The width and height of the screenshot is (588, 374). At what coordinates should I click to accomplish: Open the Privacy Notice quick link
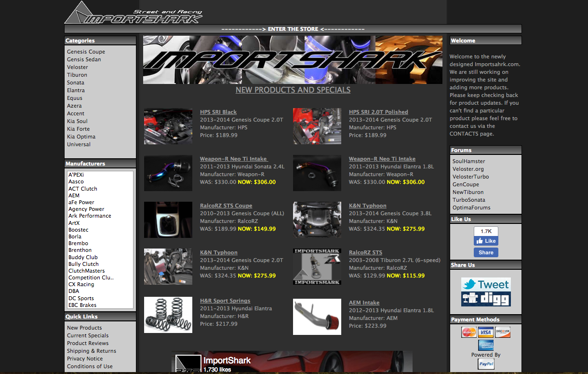(x=85, y=359)
